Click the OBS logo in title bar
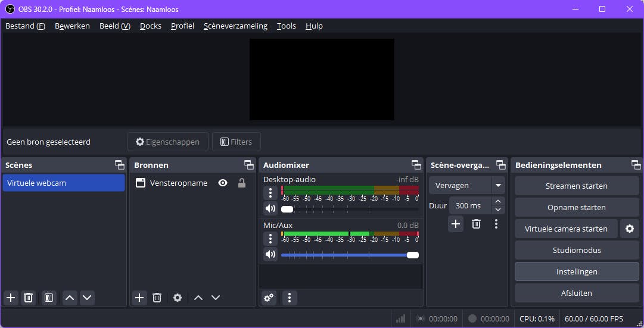Screen dimensions: 644x328 pos(10,9)
